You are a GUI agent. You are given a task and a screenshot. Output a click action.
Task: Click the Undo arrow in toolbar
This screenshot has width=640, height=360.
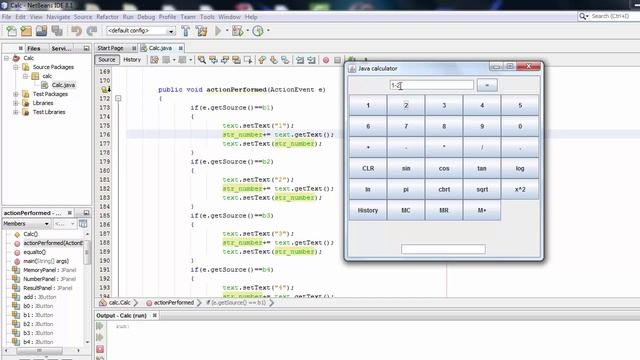(76, 31)
